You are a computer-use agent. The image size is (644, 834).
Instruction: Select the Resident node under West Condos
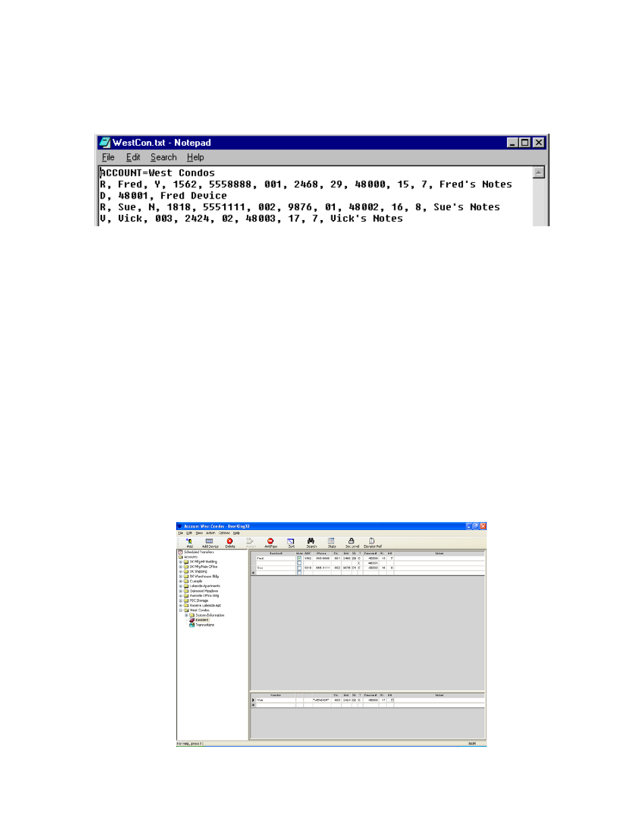click(x=202, y=620)
